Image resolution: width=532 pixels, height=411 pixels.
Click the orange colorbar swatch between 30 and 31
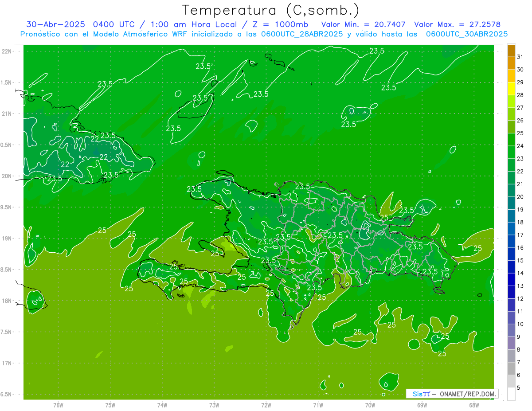pyautogui.click(x=511, y=63)
